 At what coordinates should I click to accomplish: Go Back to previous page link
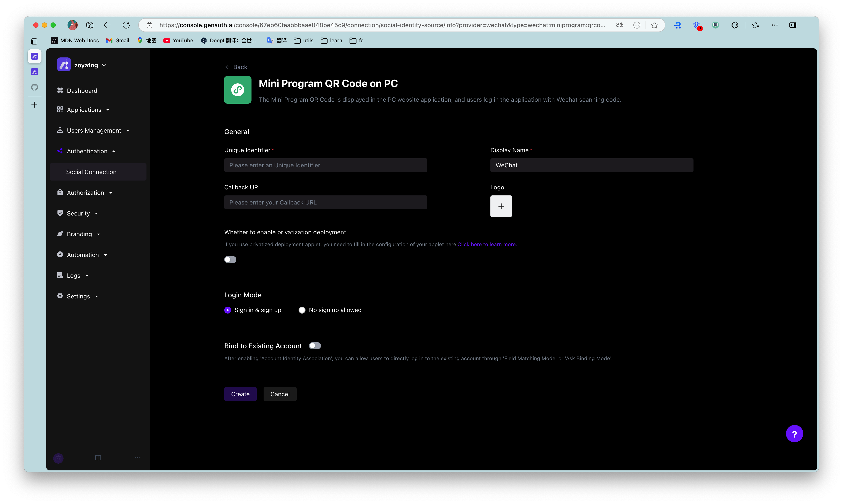coord(236,67)
